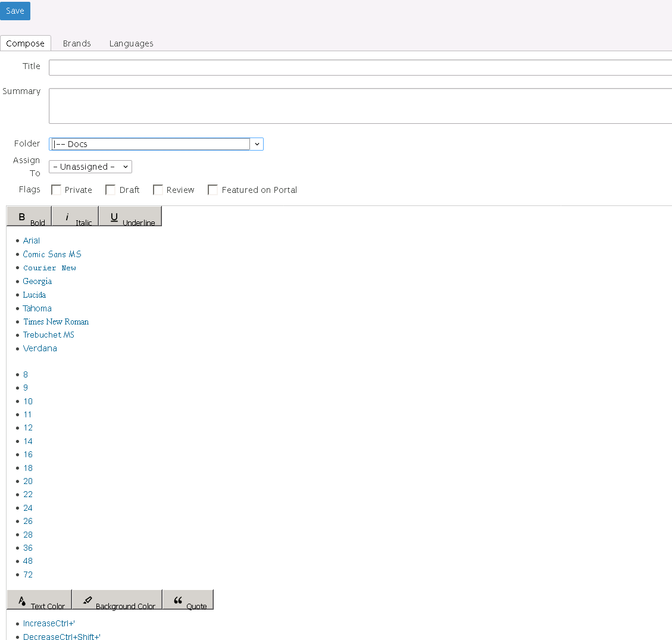The height and width of the screenshot is (640, 672).
Task: Open the Languages tab
Action: click(x=131, y=43)
